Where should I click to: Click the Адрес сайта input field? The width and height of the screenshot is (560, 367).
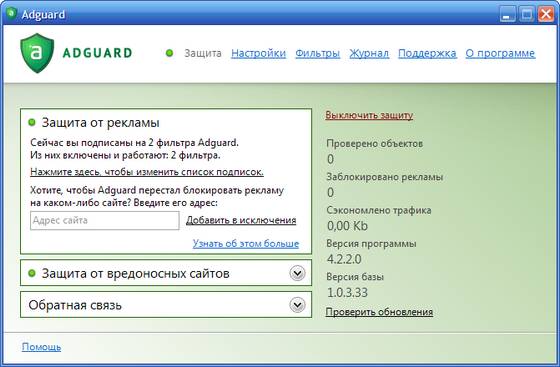(105, 221)
